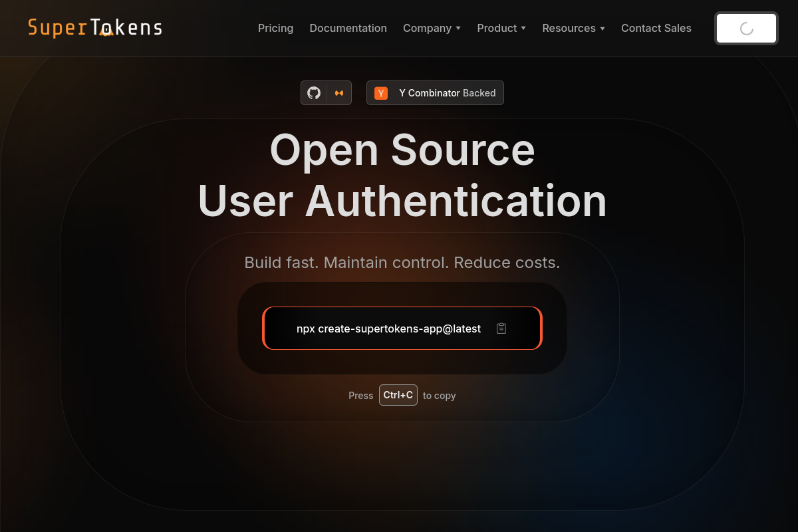This screenshot has height=532, width=798.
Task: Click the npx create-supertokens-app@latest command text
Action: click(388, 329)
